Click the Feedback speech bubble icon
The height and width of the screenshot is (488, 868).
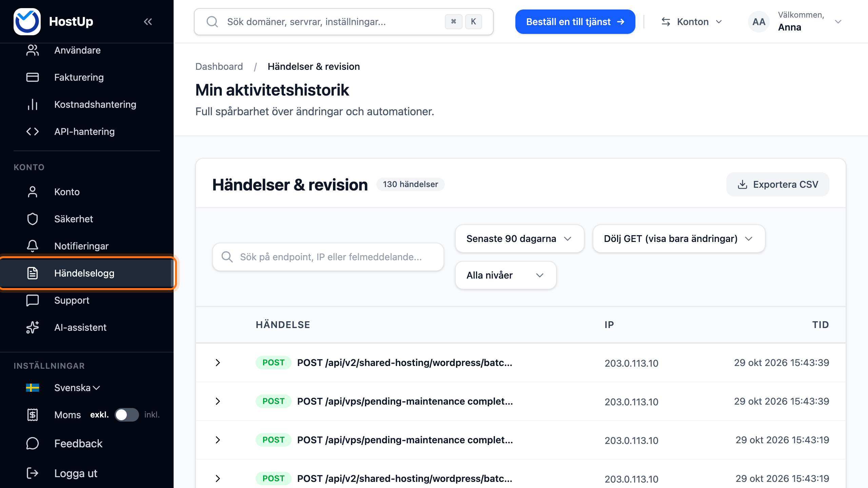pyautogui.click(x=33, y=443)
